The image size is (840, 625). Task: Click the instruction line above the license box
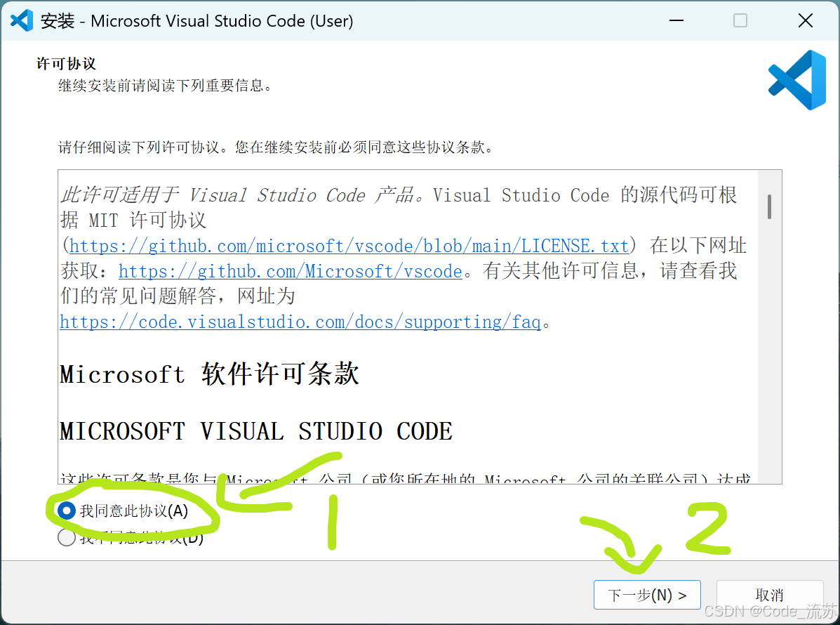(276, 147)
